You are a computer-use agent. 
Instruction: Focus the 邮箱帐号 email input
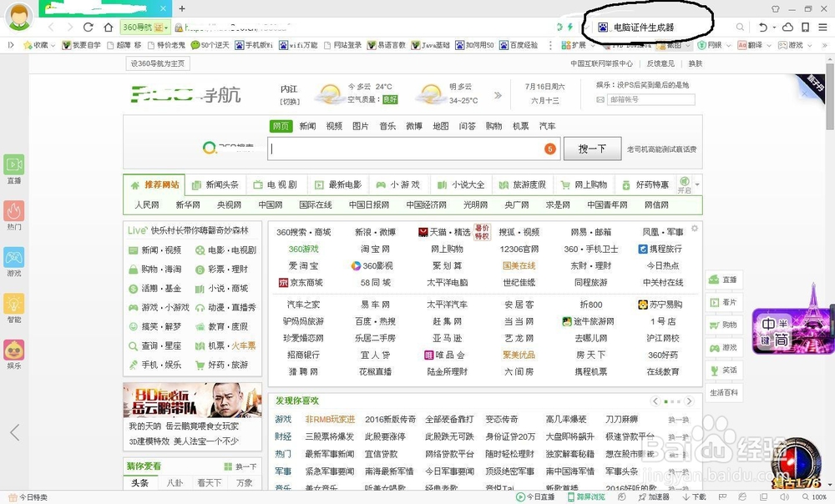point(650,99)
